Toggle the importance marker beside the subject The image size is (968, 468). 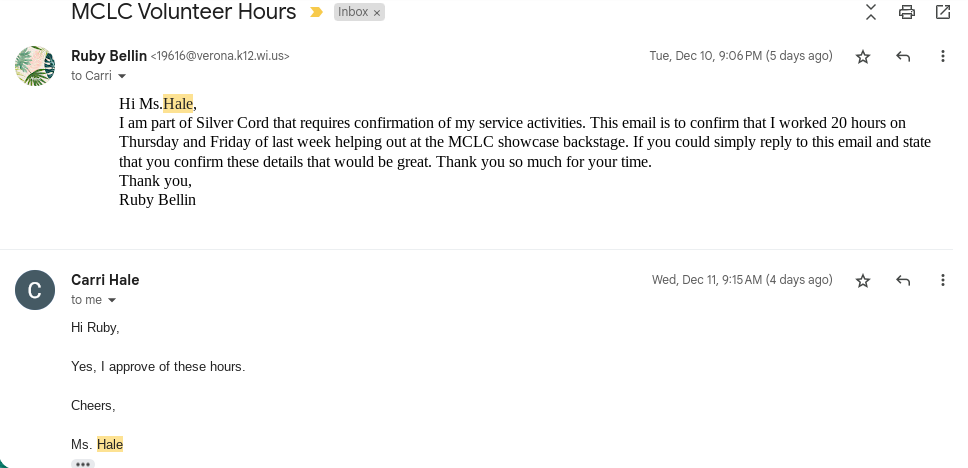pos(316,12)
